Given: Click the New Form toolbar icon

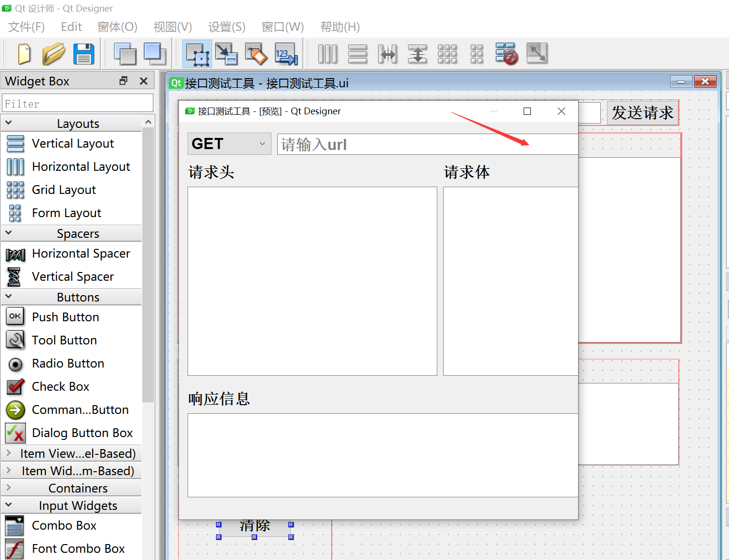Looking at the screenshot, I should pyautogui.click(x=24, y=54).
